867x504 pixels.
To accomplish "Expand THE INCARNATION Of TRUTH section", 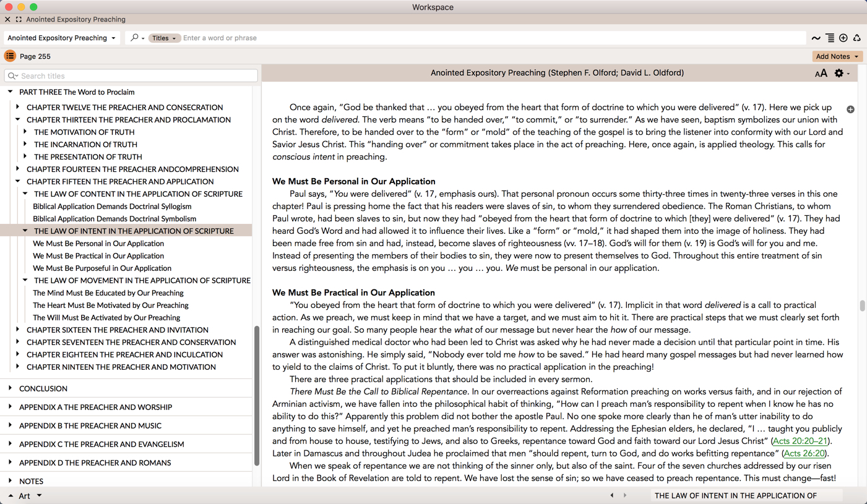I will tap(25, 144).
